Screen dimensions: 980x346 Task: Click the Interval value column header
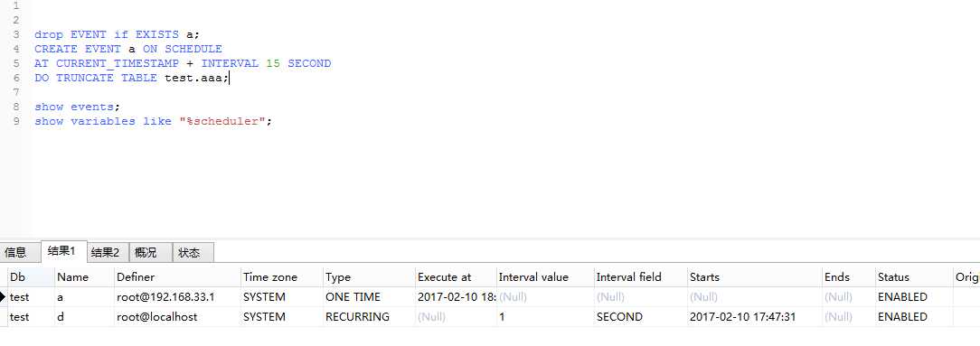(545, 276)
